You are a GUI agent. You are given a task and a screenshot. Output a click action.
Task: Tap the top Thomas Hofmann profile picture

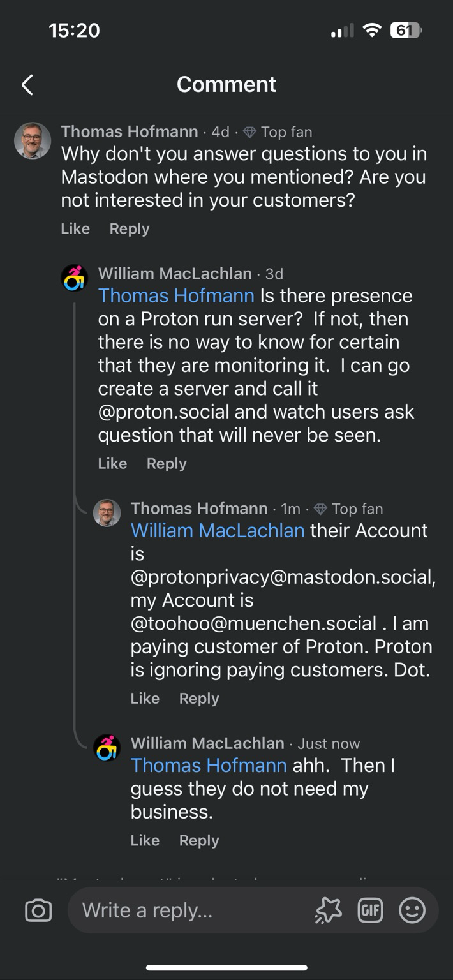point(33,140)
